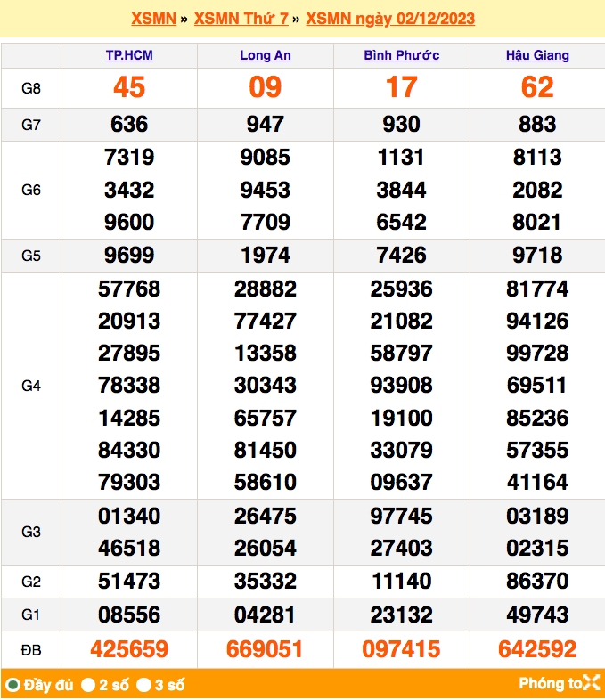The height and width of the screenshot is (700, 605).
Task: Click the Phóng to label
Action: pyautogui.click(x=550, y=683)
